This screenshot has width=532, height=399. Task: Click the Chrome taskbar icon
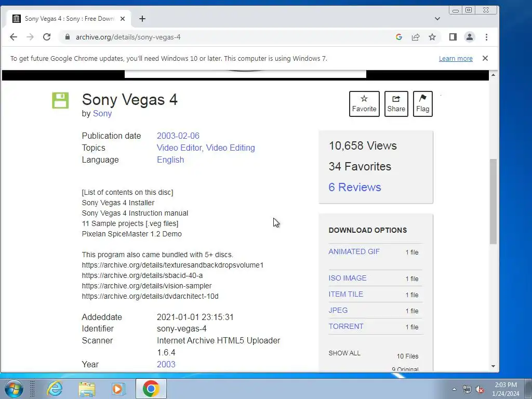click(151, 389)
